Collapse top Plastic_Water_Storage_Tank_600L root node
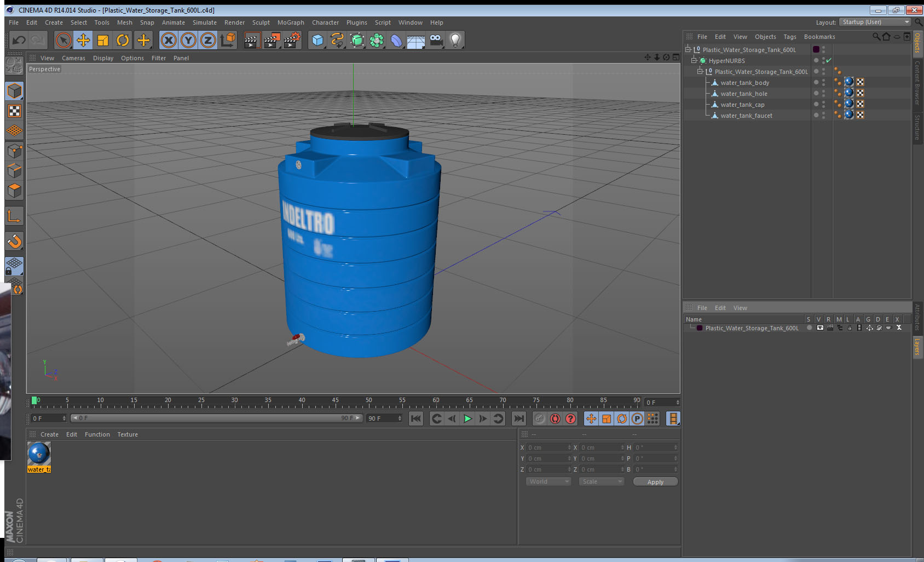Image resolution: width=924 pixels, height=562 pixels. tap(688, 49)
